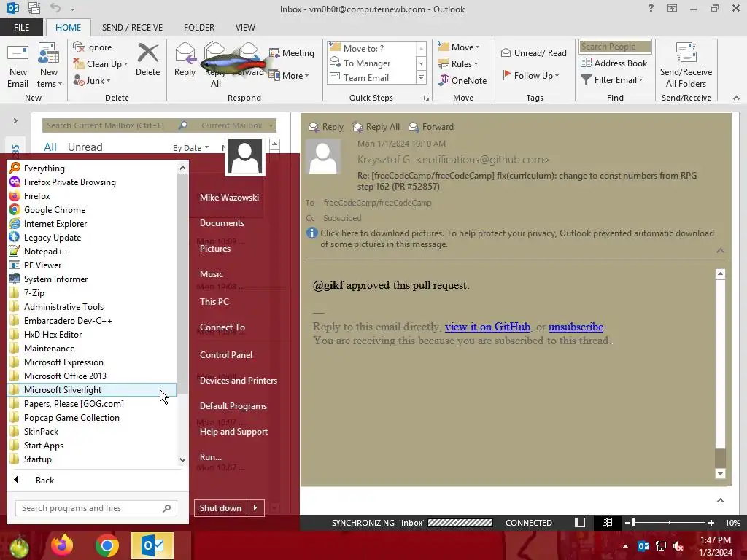The width and height of the screenshot is (747, 560).
Task: Click Reply All in the reading pane
Action: pyautogui.click(x=376, y=127)
